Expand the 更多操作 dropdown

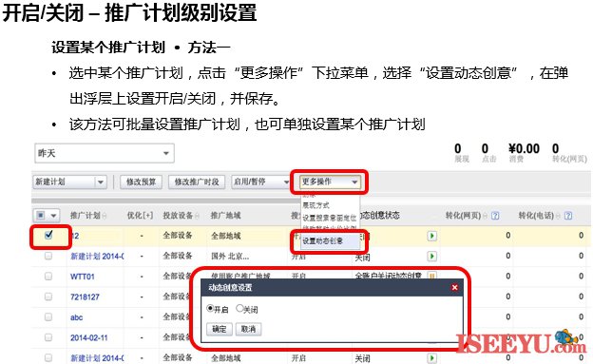pyautogui.click(x=330, y=182)
